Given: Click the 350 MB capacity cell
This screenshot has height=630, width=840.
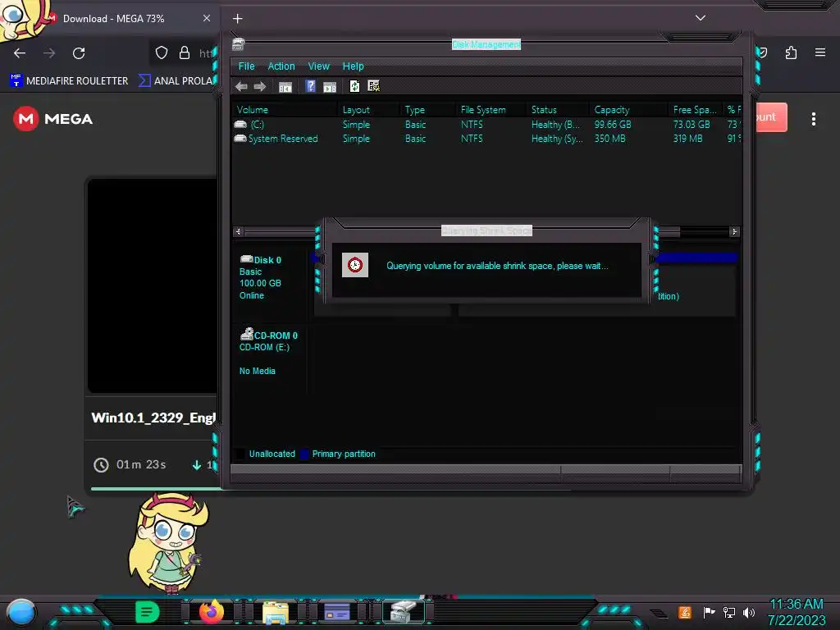Looking at the screenshot, I should point(609,138).
